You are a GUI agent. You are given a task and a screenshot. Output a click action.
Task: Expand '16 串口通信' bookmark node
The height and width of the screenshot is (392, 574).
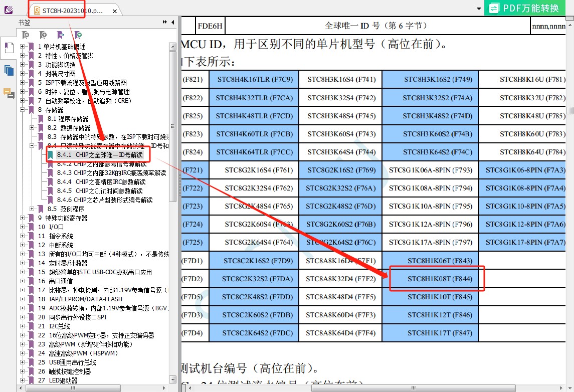22,281
